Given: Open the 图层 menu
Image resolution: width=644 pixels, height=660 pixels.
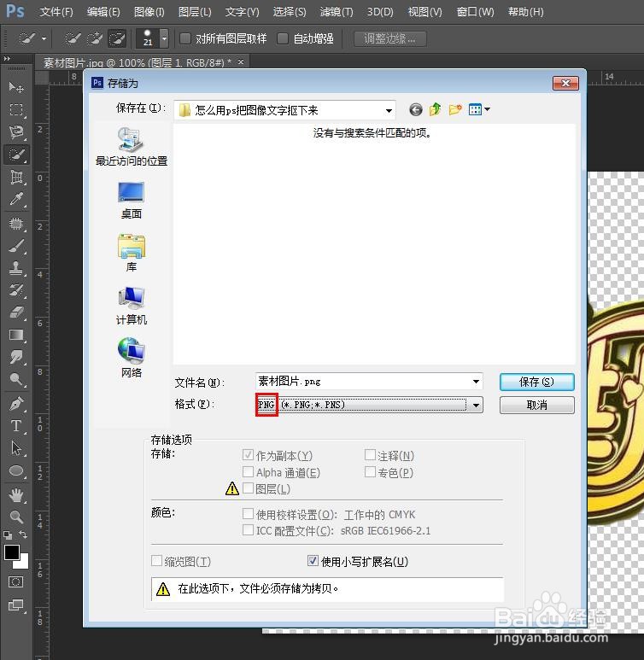Looking at the screenshot, I should click(195, 12).
